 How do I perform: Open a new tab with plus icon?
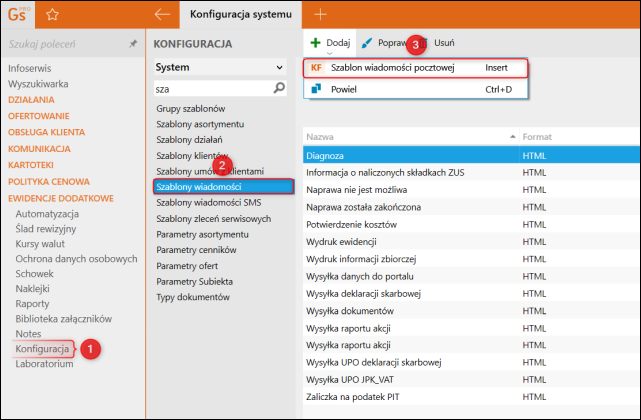point(321,14)
